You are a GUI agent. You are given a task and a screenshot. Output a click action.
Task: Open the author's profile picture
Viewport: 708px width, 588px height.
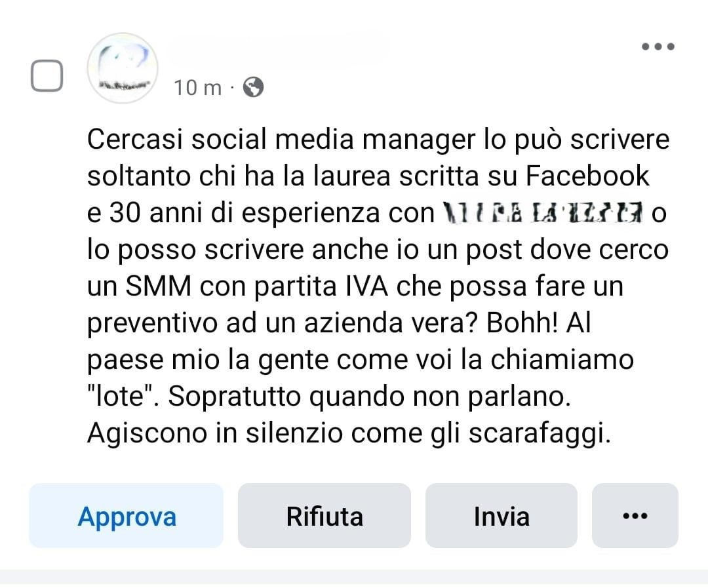point(123,68)
